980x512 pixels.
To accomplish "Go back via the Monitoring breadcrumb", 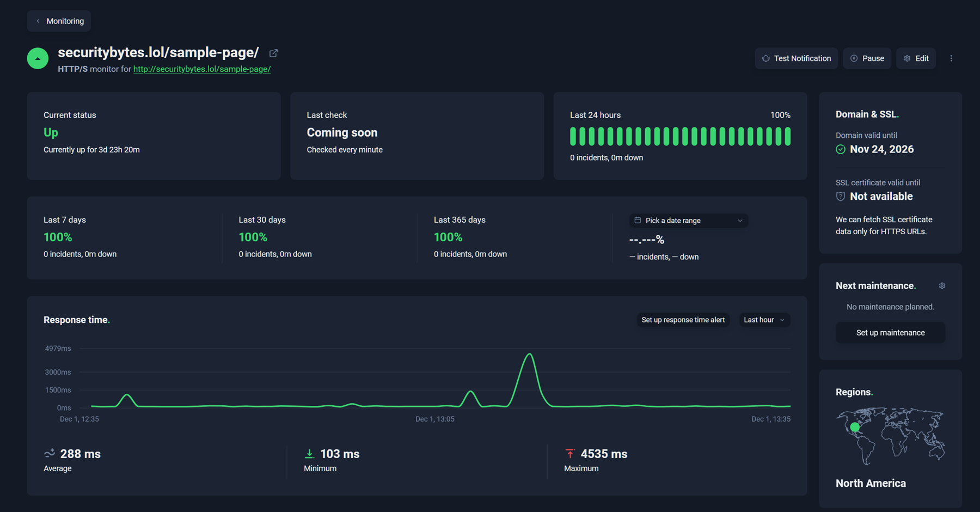I will pos(64,21).
